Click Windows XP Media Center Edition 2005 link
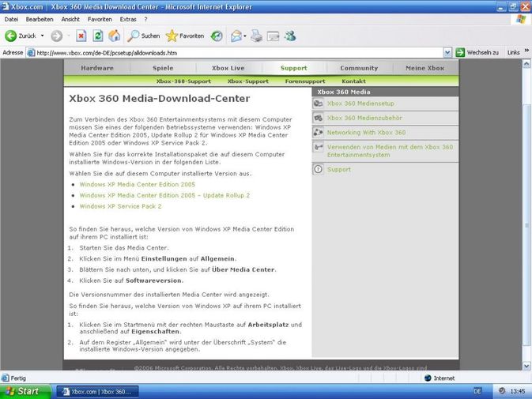 [x=138, y=184]
